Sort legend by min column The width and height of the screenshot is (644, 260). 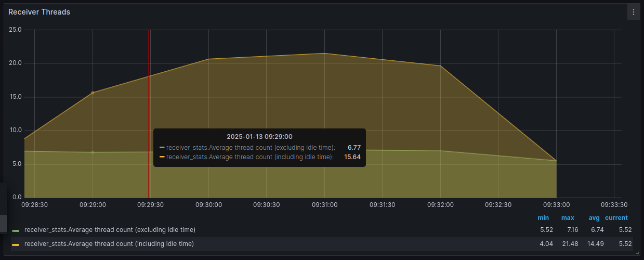543,218
